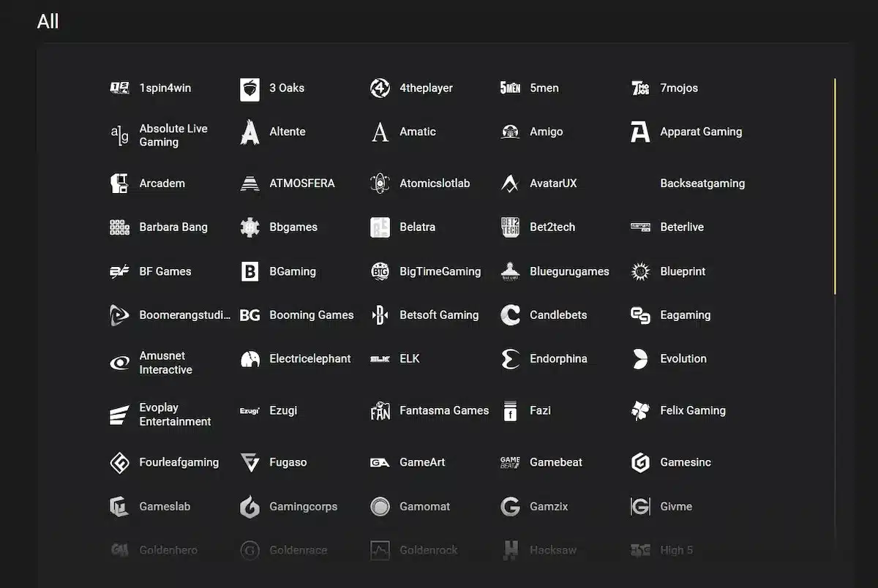Viewport: 878px width, 588px height.
Task: Click the 4theplayer circular logo icon
Action: point(380,88)
